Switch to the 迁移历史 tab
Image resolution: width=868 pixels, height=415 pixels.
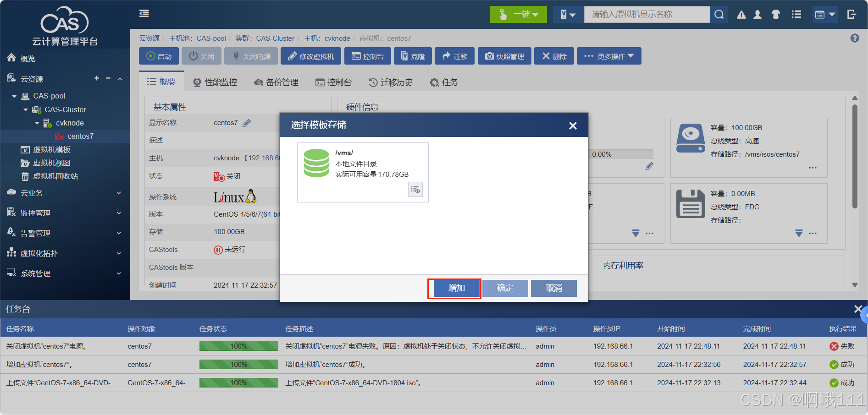tap(391, 82)
